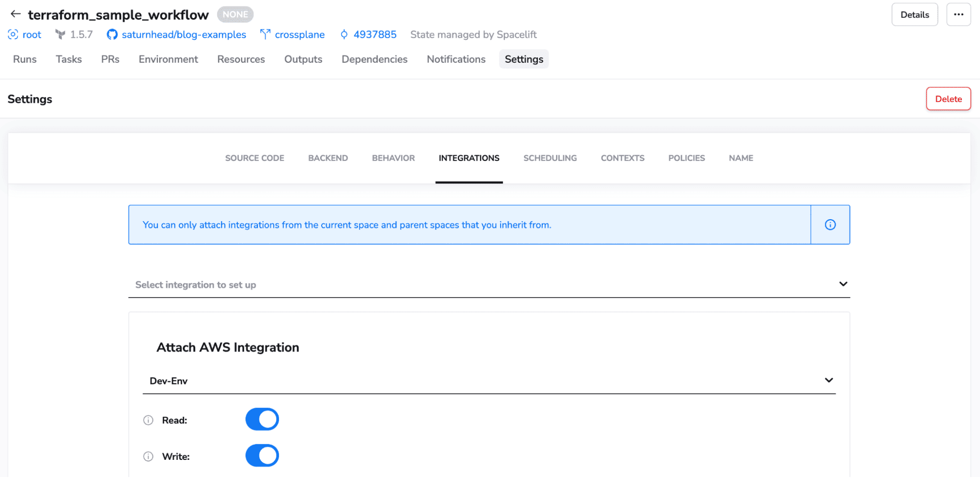Select the Settings tab
The height and width of the screenshot is (478, 980).
(524, 59)
